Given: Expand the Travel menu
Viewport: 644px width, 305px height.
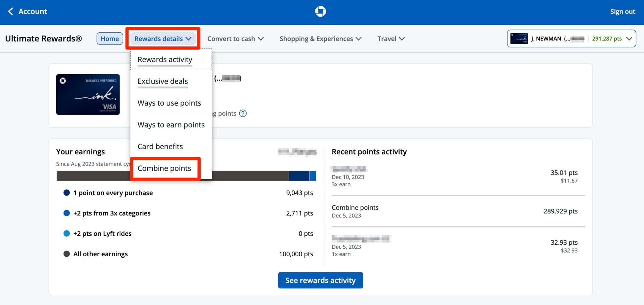Looking at the screenshot, I should (391, 39).
